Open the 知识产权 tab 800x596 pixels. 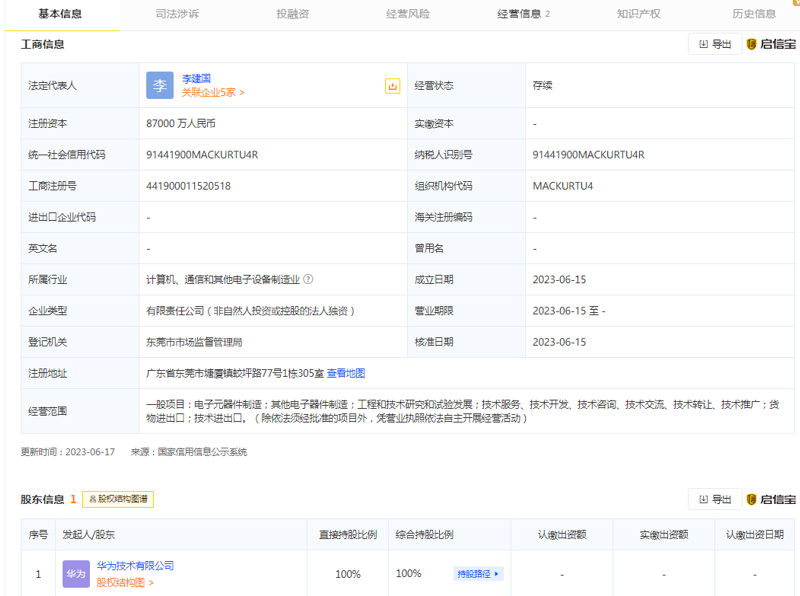638,14
